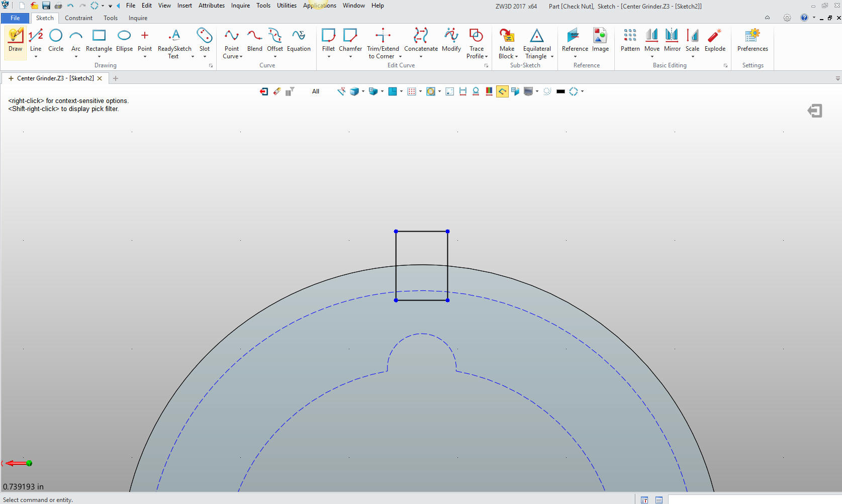842x504 pixels.
Task: Select the Mirror tool
Action: [672, 41]
